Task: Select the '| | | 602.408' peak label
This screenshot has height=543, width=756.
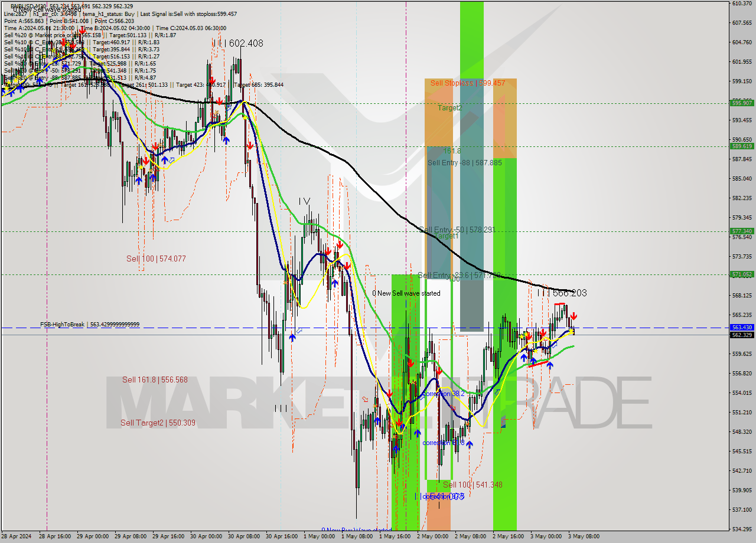Action: pyautogui.click(x=237, y=43)
